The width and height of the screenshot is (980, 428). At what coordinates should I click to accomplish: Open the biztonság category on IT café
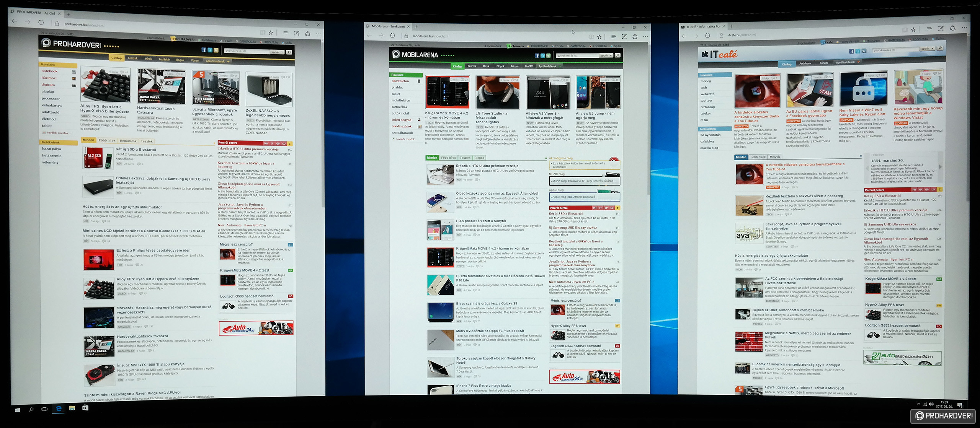tap(707, 107)
